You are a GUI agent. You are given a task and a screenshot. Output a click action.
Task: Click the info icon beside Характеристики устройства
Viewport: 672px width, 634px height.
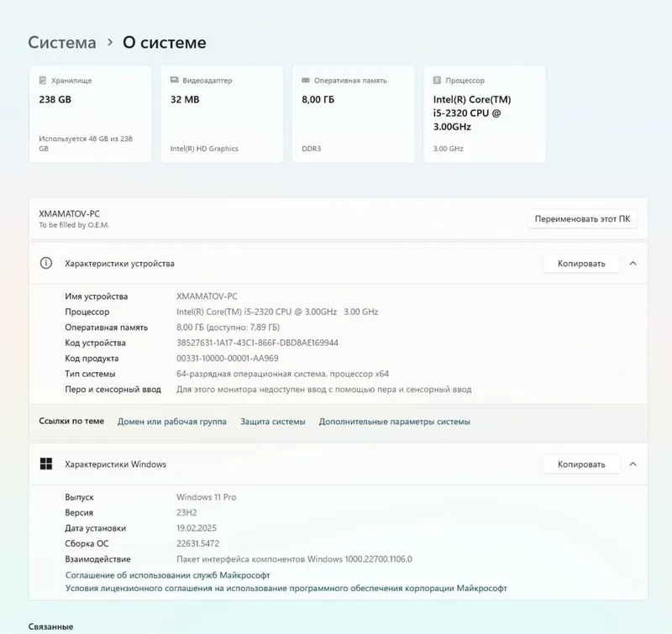pos(46,263)
